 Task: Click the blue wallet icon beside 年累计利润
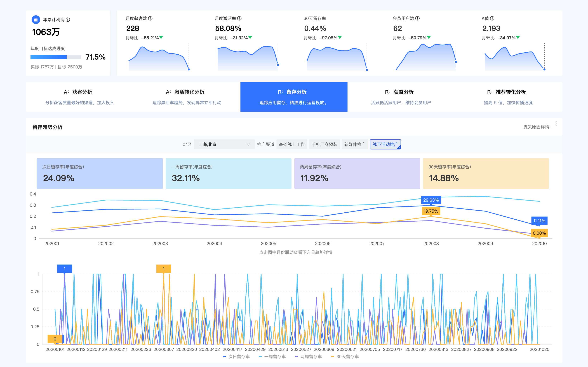pyautogui.click(x=36, y=20)
